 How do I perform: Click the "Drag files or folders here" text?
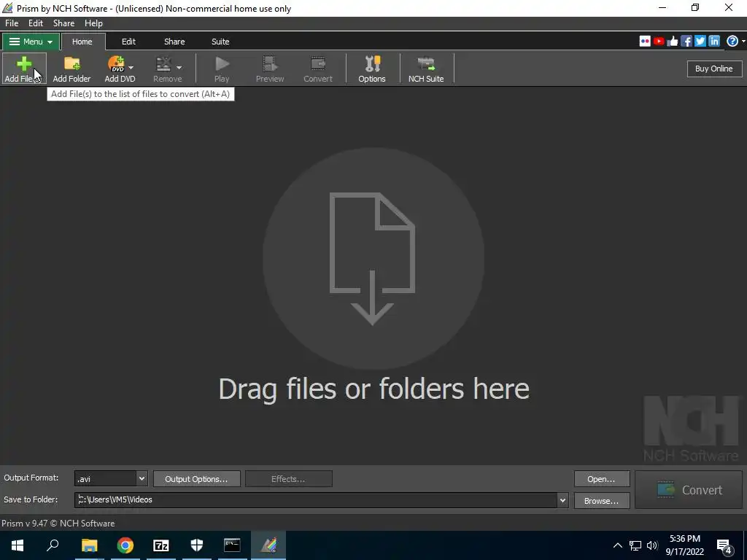tap(374, 389)
